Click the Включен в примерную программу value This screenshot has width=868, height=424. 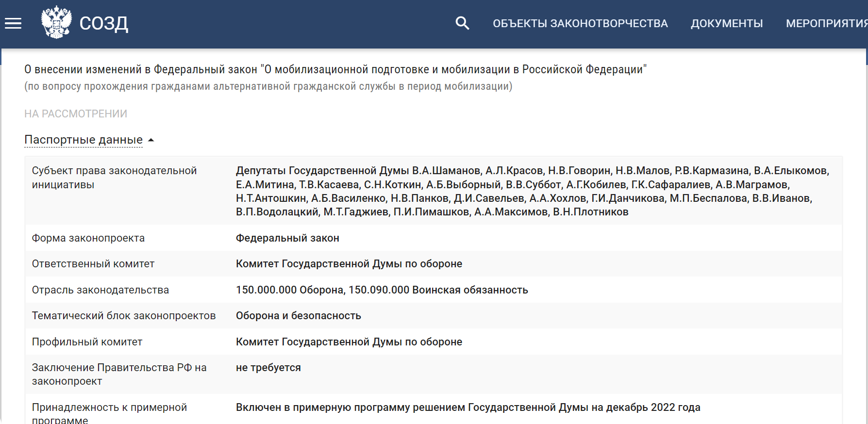(x=468, y=408)
